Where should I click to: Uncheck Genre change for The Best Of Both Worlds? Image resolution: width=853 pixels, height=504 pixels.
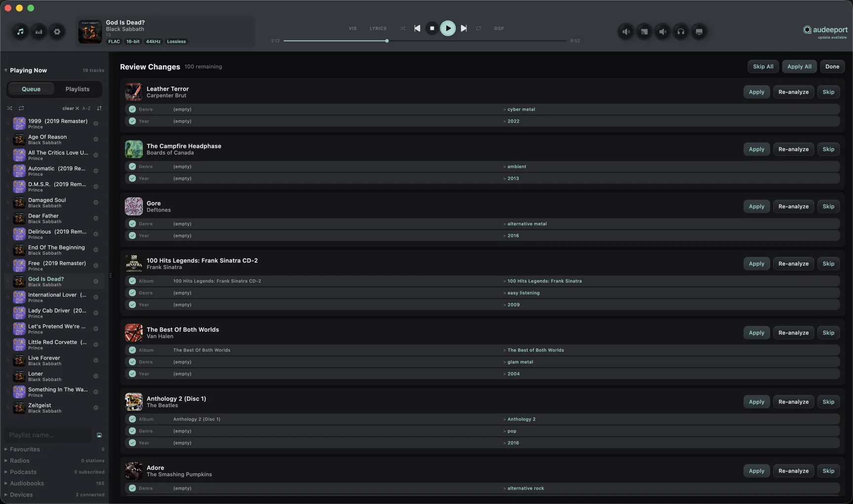[132, 362]
